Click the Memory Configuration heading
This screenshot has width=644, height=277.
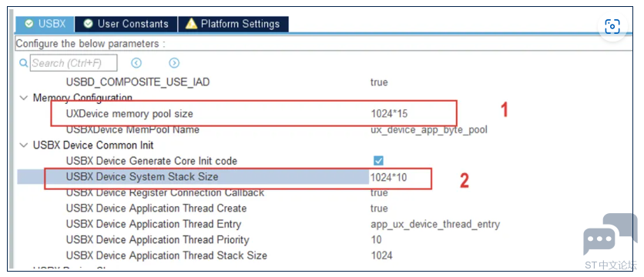82,98
